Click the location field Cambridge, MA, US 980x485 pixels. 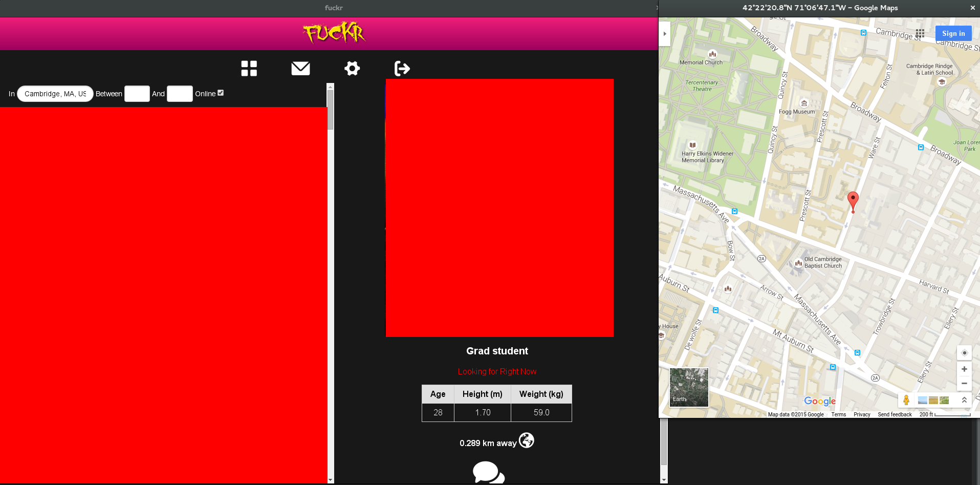[55, 94]
